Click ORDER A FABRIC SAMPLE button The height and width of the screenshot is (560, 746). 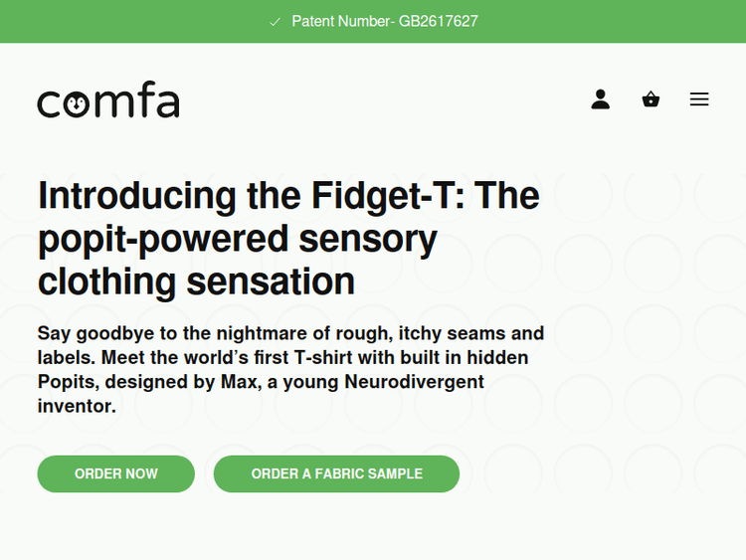point(336,473)
